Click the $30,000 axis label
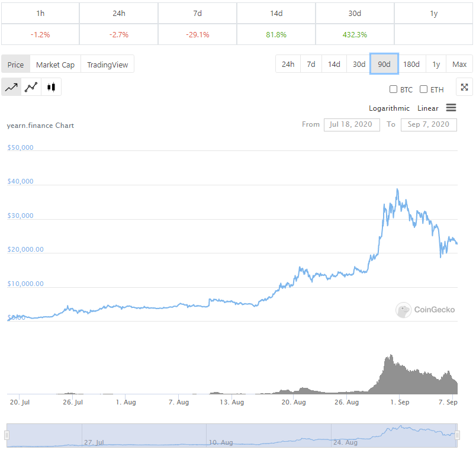Image resolution: width=476 pixels, height=453 pixels. 20,216
